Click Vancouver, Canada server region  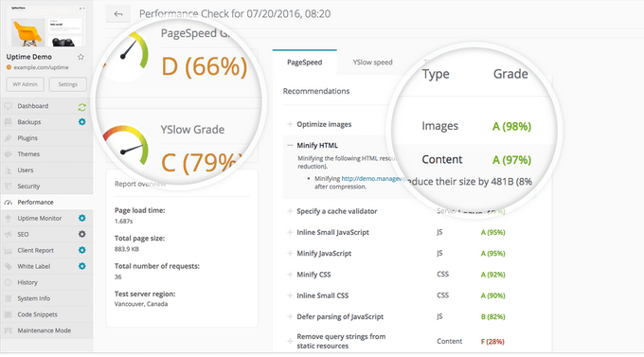click(x=141, y=304)
